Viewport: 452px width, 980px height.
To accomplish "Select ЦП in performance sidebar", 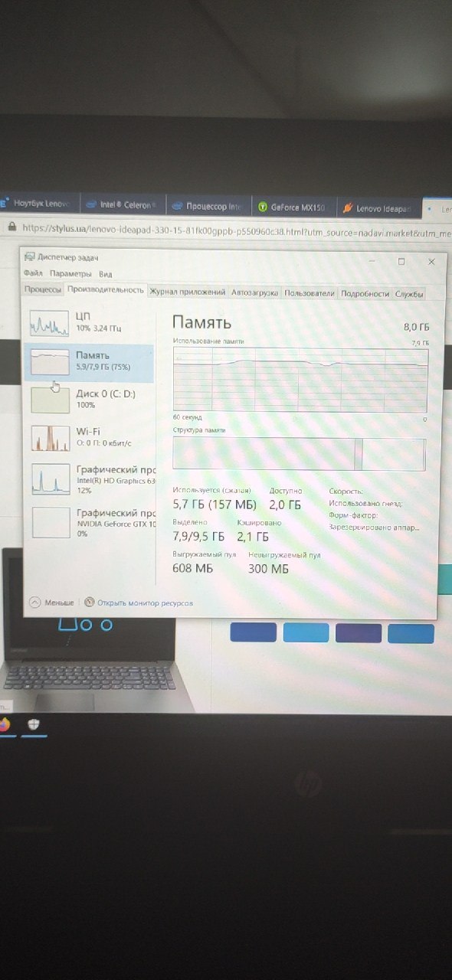I will click(89, 323).
